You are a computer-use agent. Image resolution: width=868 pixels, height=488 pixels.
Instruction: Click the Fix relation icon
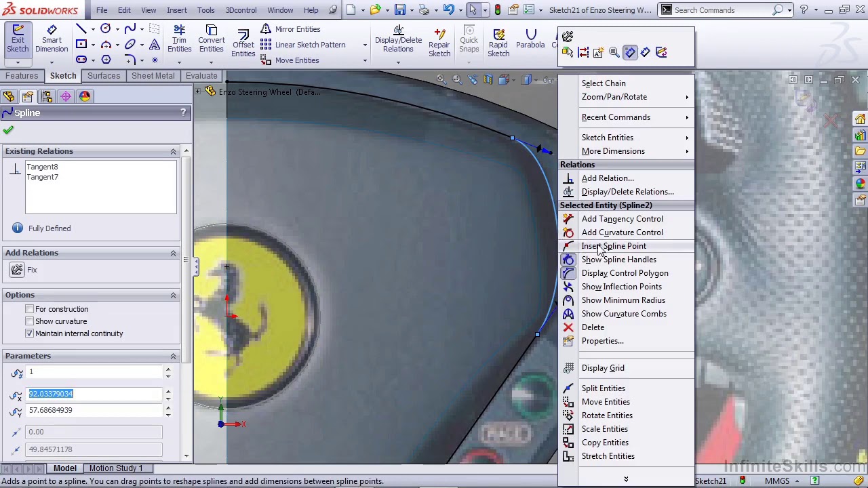coord(17,270)
